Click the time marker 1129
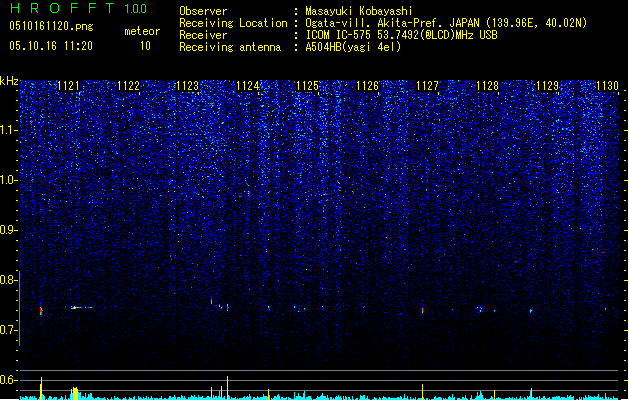The width and height of the screenshot is (629, 400). click(548, 86)
